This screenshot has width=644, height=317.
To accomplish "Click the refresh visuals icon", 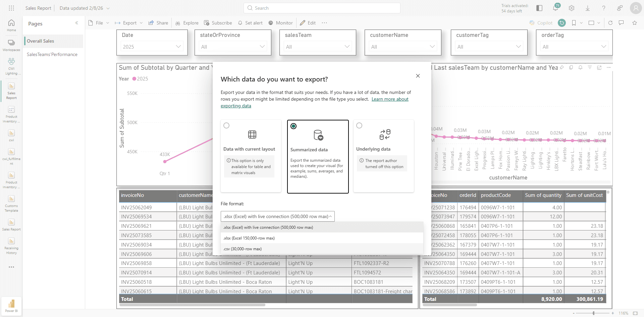I will 610,23.
